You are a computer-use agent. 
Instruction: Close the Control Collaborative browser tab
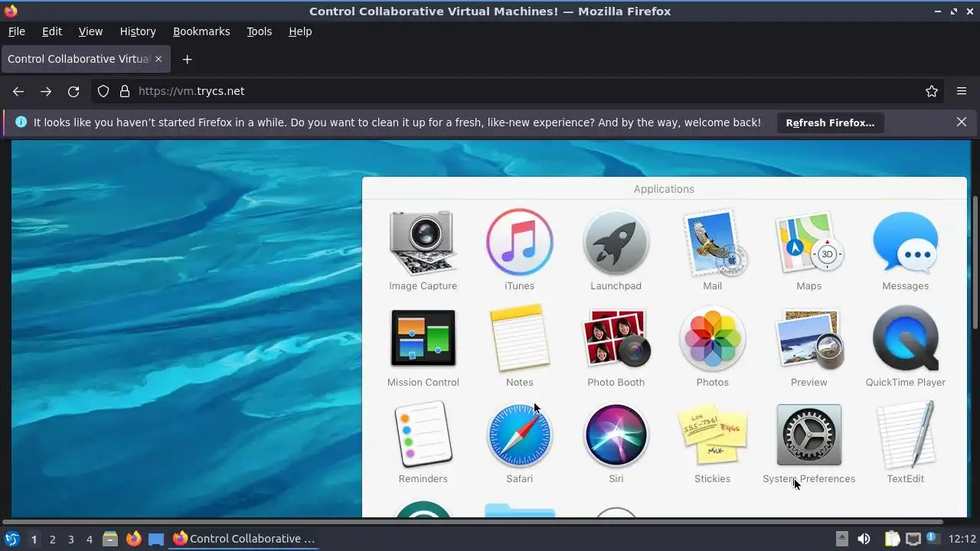pos(158,59)
